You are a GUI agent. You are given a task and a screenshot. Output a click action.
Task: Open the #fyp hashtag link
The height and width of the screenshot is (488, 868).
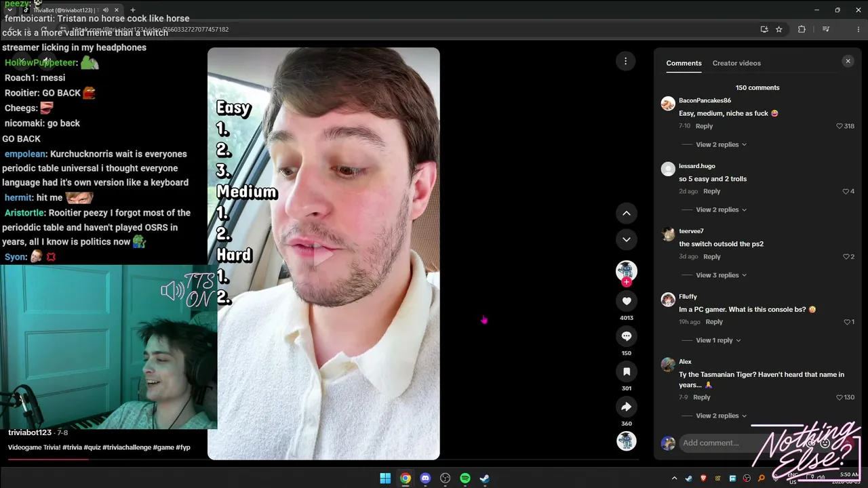click(183, 447)
